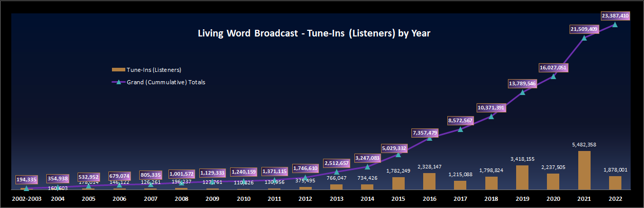The image size is (644, 208).
Task: Select the 2018 Tune-Ins bar
Action: click(491, 183)
